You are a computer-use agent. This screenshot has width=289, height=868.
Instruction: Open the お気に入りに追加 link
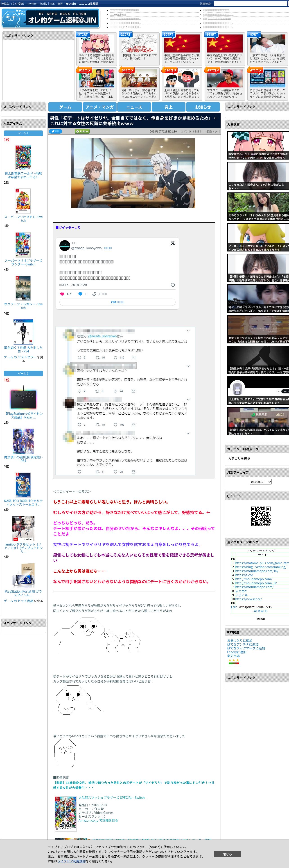pos(239,641)
